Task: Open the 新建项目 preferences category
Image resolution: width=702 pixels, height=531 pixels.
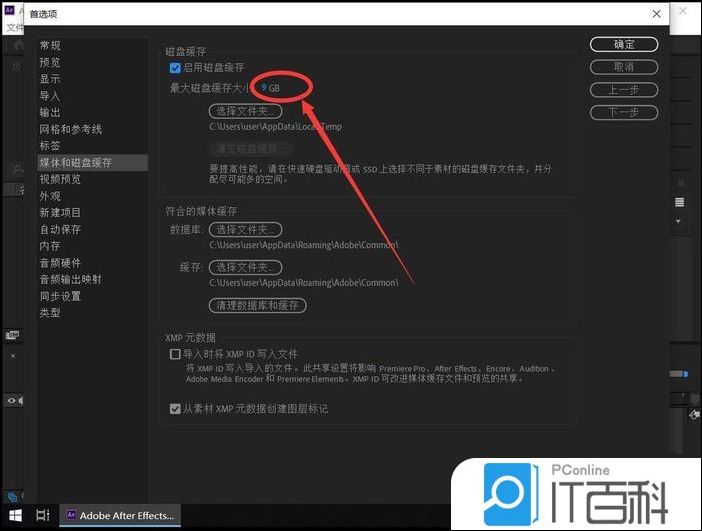Action: click(60, 213)
